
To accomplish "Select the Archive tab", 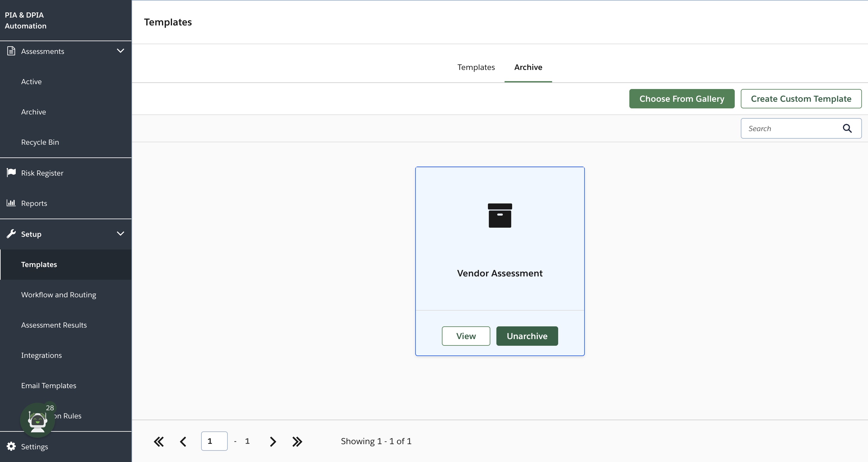I will (528, 67).
